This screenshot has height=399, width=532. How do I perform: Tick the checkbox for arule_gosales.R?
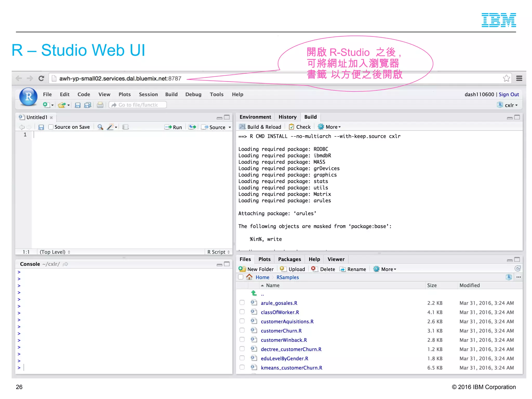click(x=242, y=303)
